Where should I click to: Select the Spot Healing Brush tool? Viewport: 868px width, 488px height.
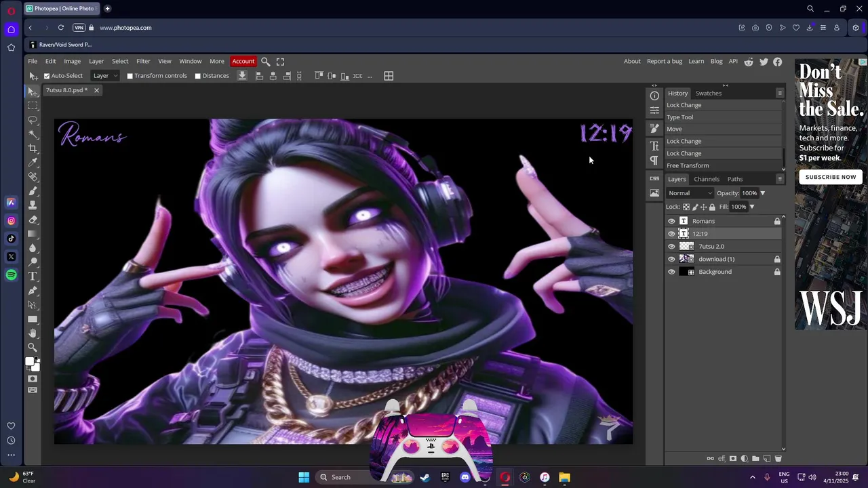click(33, 177)
